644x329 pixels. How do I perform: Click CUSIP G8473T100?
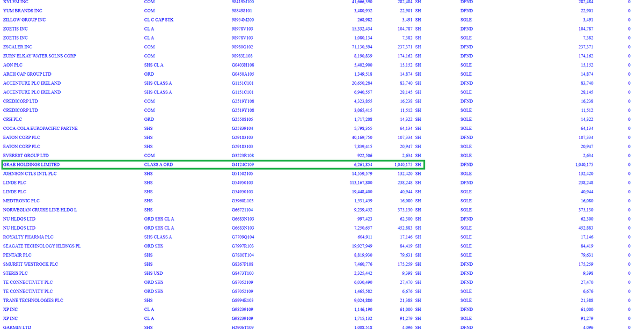[x=243, y=273]
